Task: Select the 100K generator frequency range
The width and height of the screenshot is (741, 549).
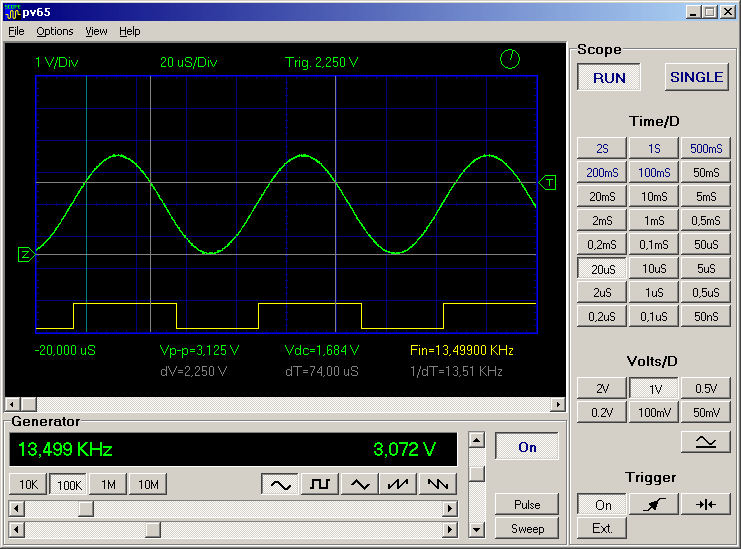Action: tap(68, 484)
